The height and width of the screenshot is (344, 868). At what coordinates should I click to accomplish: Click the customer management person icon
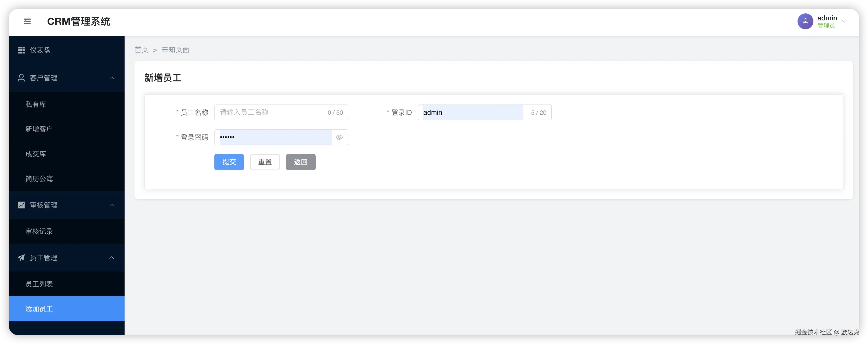coord(21,78)
